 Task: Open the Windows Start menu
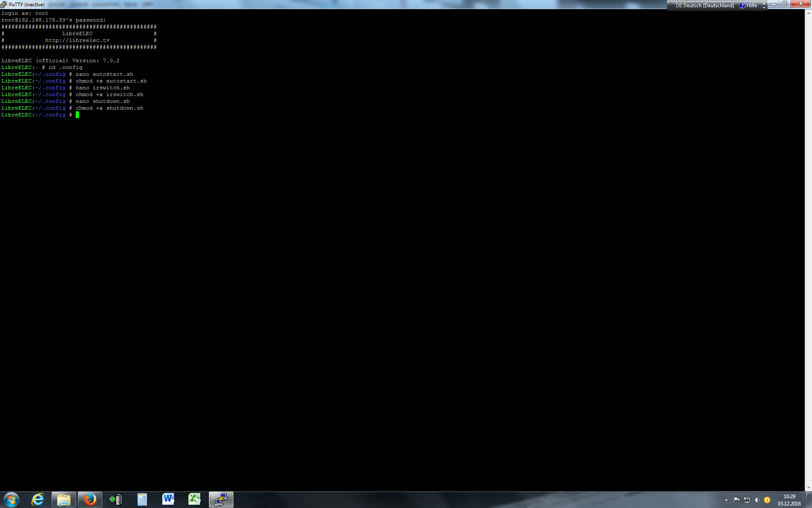11,500
